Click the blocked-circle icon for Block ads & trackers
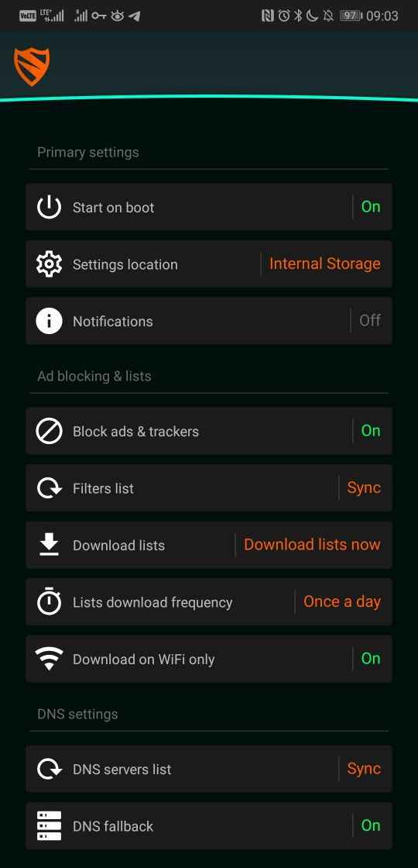Screen dimensions: 418x868 [50, 431]
